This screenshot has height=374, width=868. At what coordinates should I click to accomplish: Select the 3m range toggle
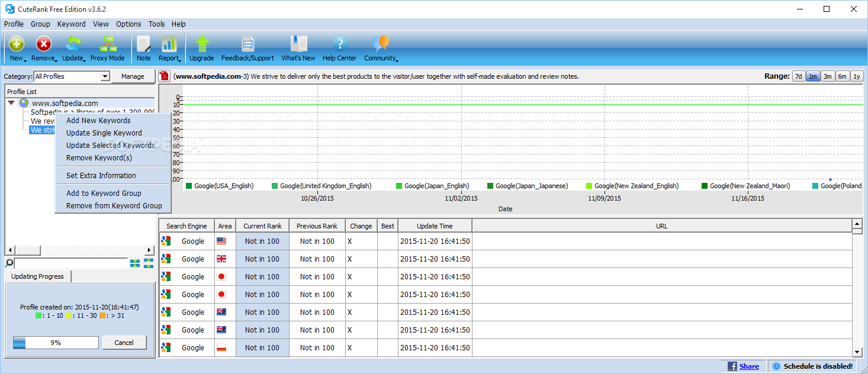[x=828, y=76]
